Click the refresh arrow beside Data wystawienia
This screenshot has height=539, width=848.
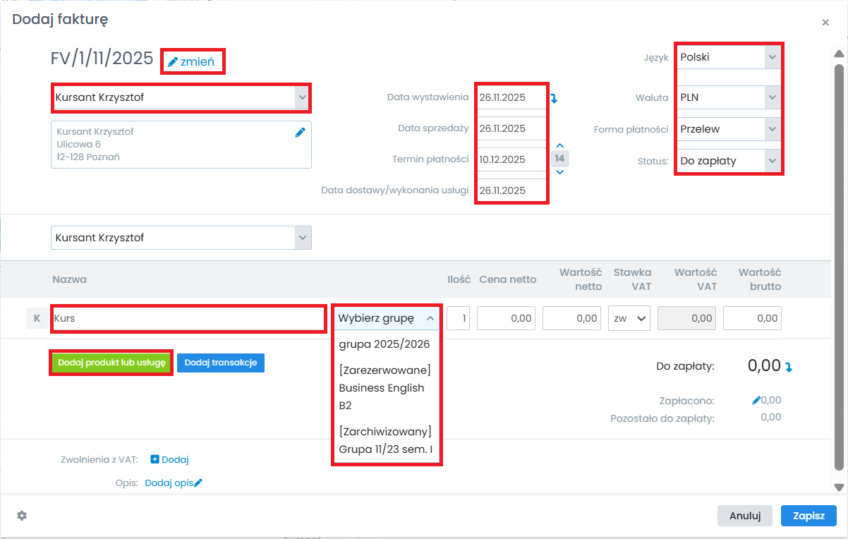555,98
